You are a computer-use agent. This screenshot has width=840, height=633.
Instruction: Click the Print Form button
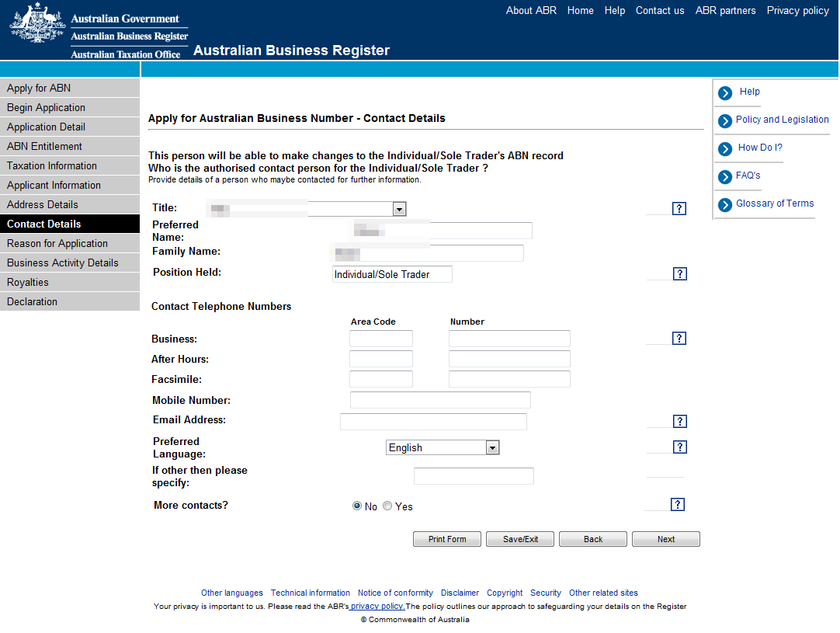pos(447,539)
